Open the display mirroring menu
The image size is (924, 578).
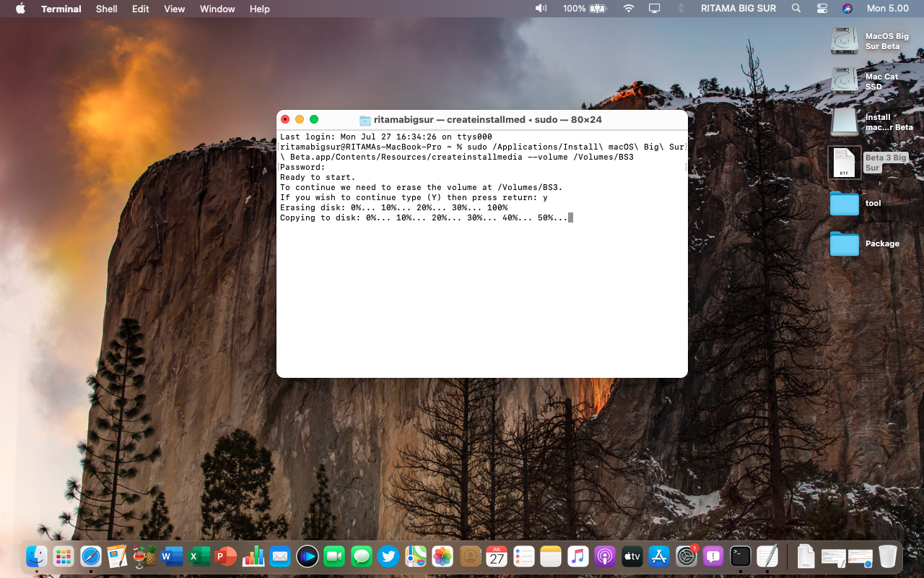[655, 9]
